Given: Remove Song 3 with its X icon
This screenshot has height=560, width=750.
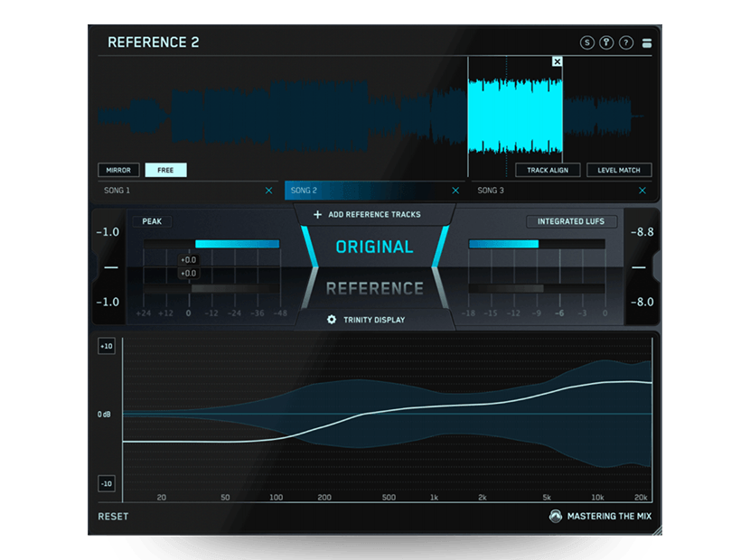Looking at the screenshot, I should [642, 191].
